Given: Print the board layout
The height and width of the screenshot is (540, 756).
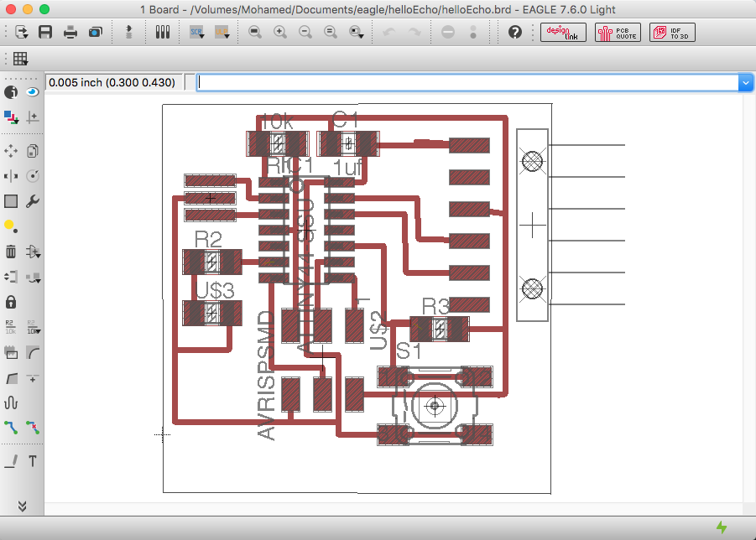Looking at the screenshot, I should [x=70, y=32].
